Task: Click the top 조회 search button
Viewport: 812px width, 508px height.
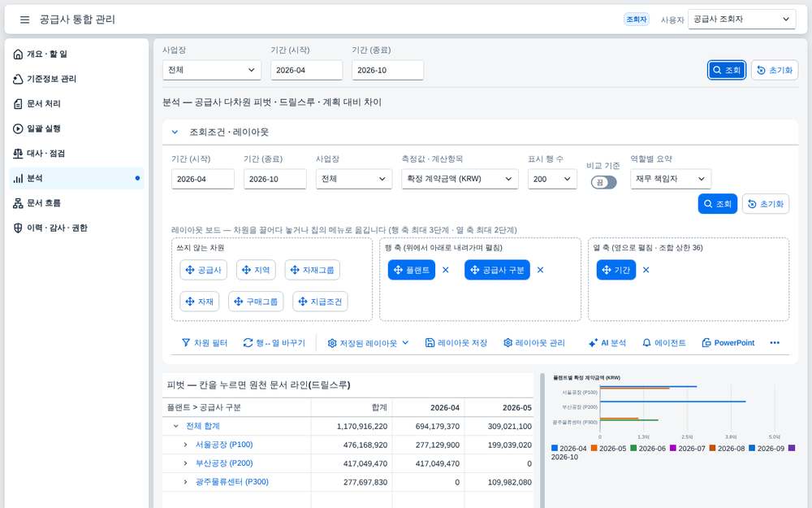Action: [x=727, y=70]
